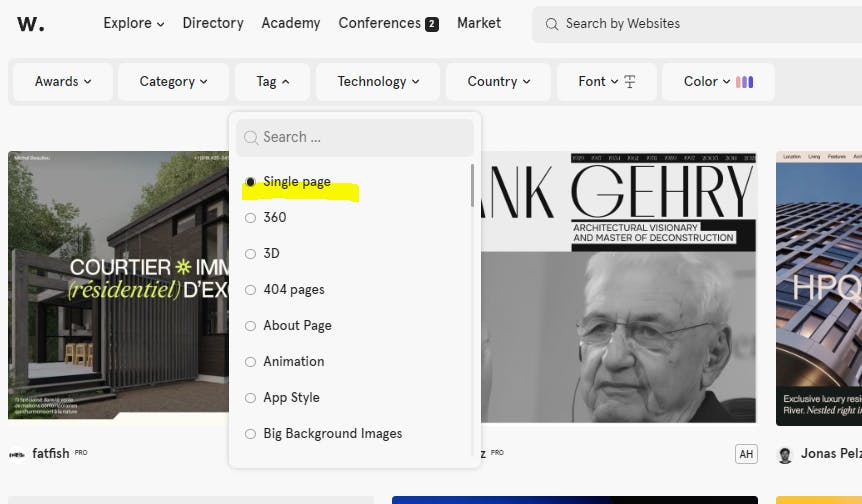Choose the About Page tag radio
Viewport: 862px width, 504px height.
coord(250,326)
